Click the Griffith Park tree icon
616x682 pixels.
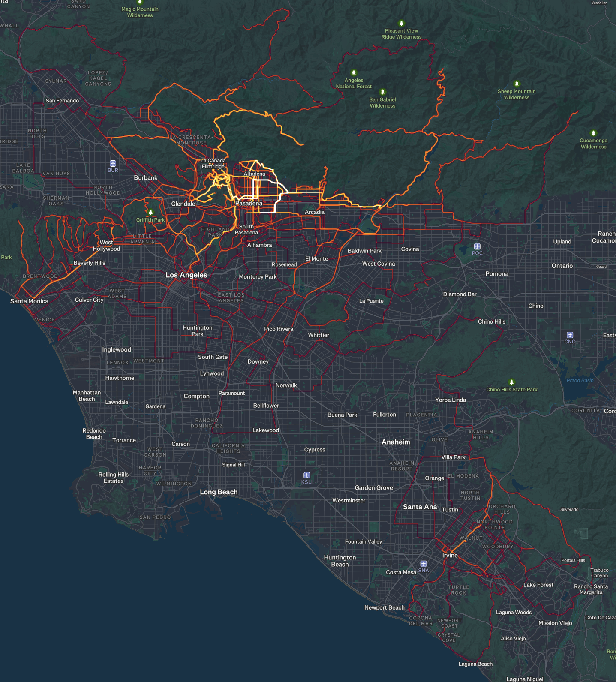pos(150,212)
